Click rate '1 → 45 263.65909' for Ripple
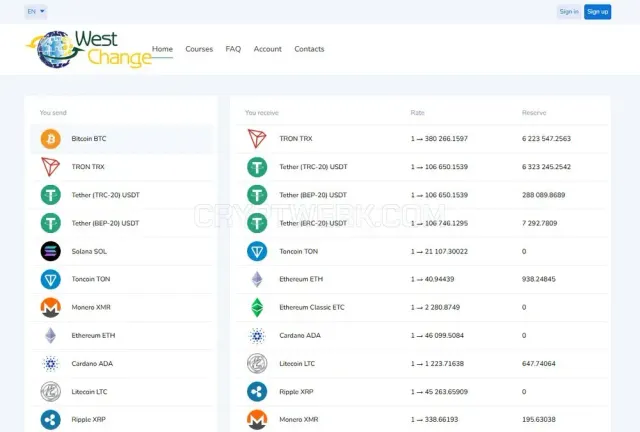Image resolution: width=640 pixels, height=432 pixels. tap(439, 392)
